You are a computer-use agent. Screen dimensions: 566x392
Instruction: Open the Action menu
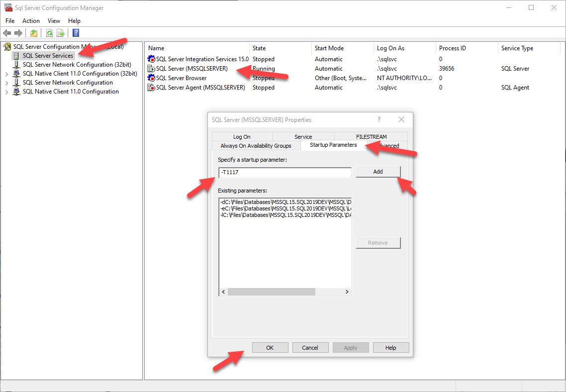[x=31, y=21]
